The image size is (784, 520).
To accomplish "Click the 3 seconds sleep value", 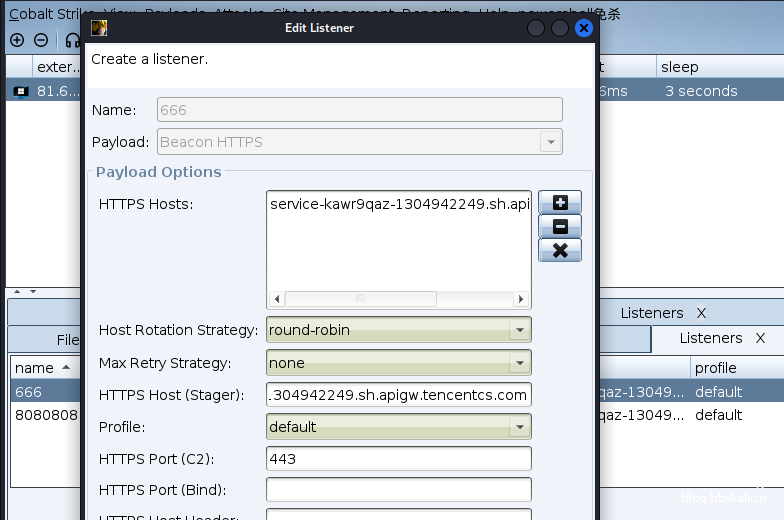I will pyautogui.click(x=701, y=92).
